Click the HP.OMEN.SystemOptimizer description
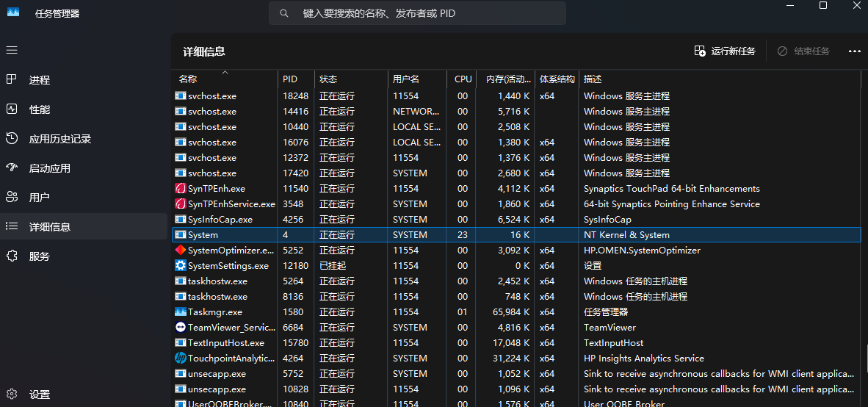This screenshot has width=868, height=407. click(x=642, y=251)
